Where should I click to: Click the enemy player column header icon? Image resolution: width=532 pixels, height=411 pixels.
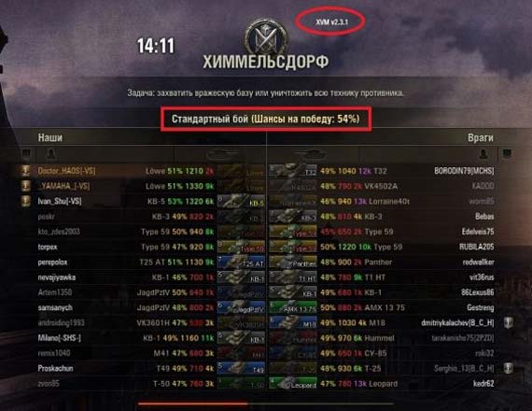483,154
